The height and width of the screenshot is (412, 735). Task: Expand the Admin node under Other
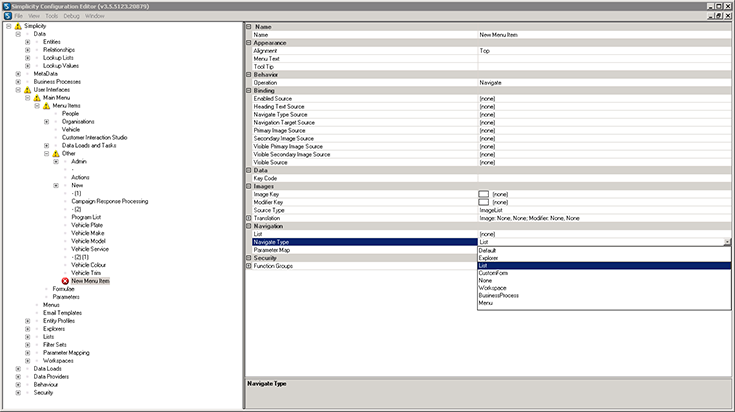pos(56,162)
